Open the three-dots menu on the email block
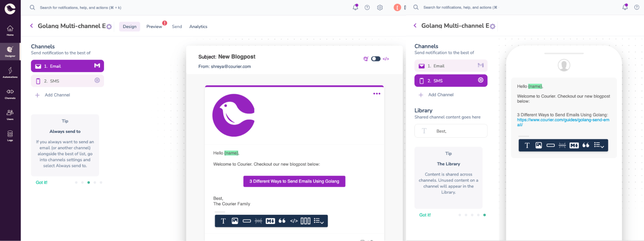Image resolution: width=644 pixels, height=241 pixels. (x=377, y=94)
